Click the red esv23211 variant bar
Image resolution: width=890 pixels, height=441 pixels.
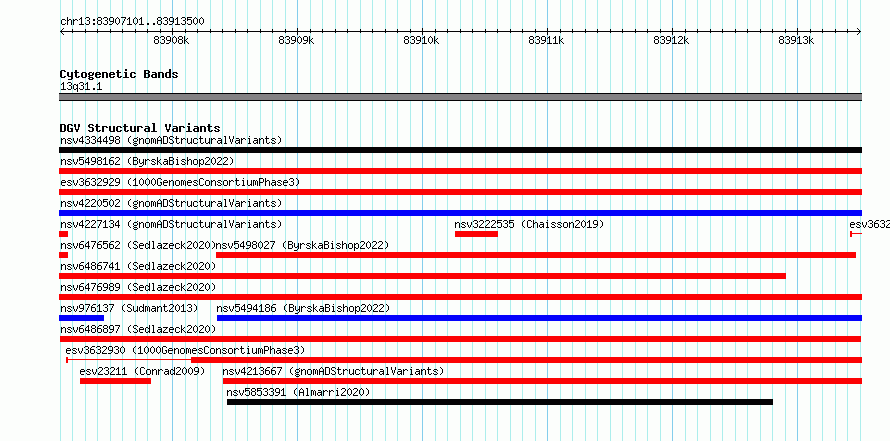tap(115, 381)
